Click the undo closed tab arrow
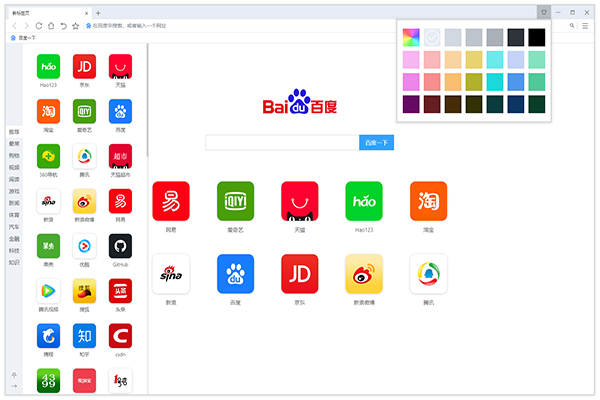The image size is (600, 400). point(64,26)
